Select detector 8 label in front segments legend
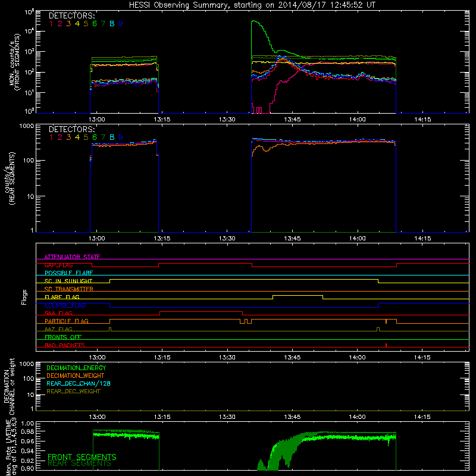The width and height of the screenshot is (476, 476). (x=112, y=24)
